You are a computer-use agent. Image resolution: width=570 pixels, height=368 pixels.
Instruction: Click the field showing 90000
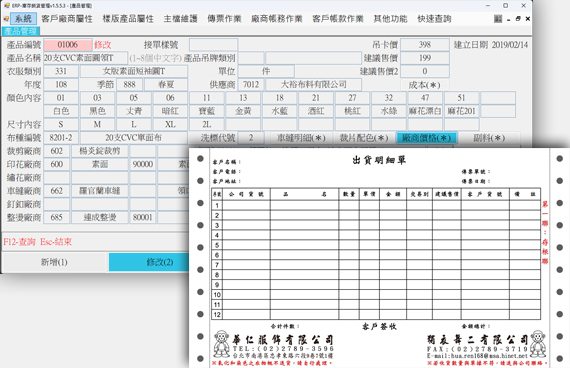click(142, 164)
